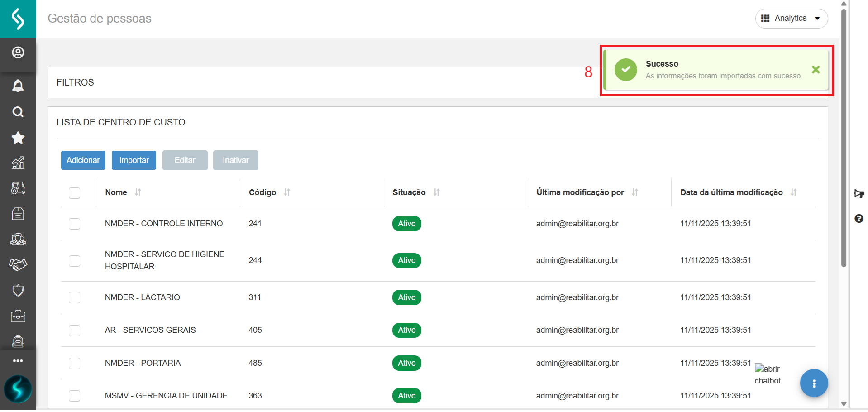This screenshot has height=412, width=868.
Task: Select the NMDER - CONTROLE INTERNO row checkbox
Action: [x=75, y=224]
